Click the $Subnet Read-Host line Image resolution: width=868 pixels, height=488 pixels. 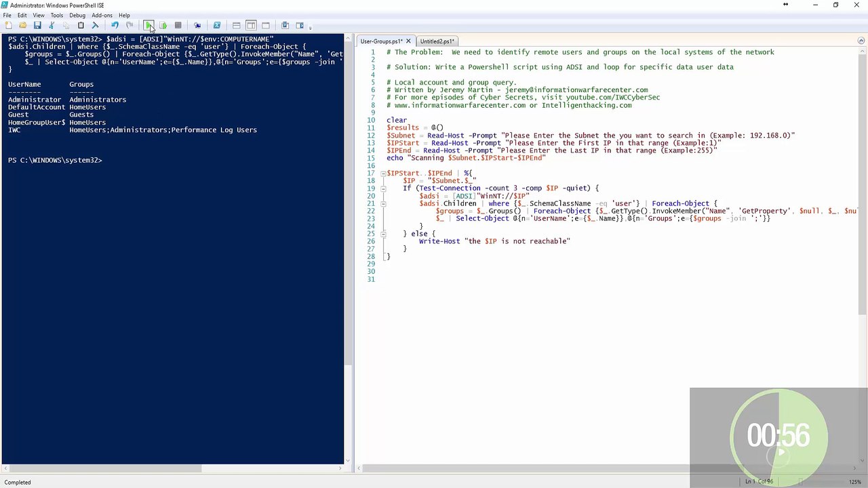(590, 136)
